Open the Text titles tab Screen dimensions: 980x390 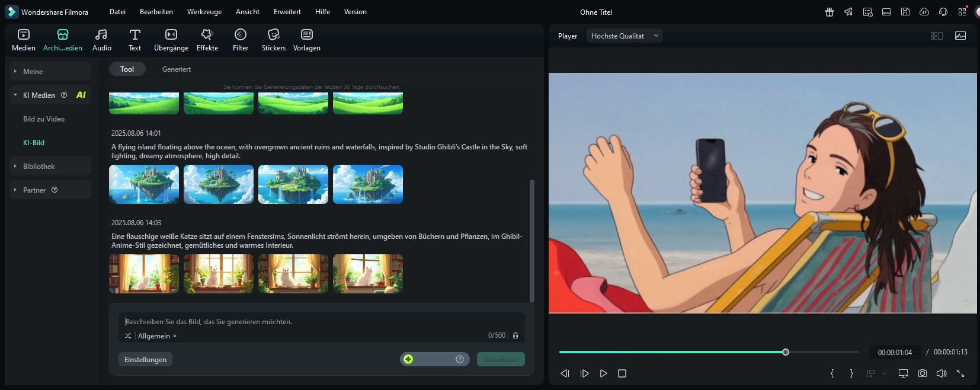pyautogui.click(x=135, y=40)
